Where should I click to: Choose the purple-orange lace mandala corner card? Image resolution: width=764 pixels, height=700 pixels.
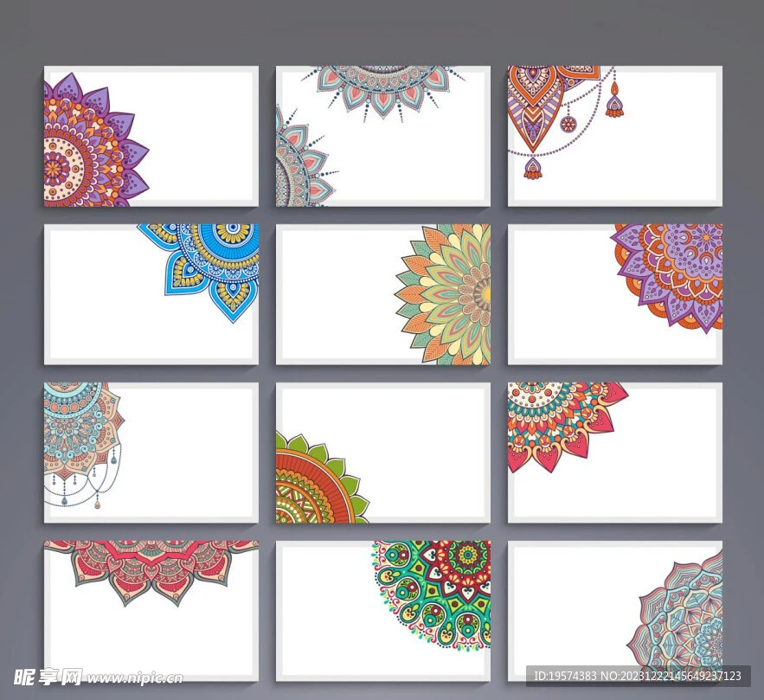point(615,294)
